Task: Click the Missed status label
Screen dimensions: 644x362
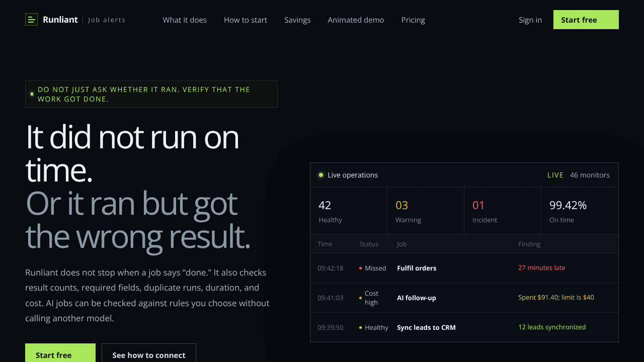Action: coord(375,268)
